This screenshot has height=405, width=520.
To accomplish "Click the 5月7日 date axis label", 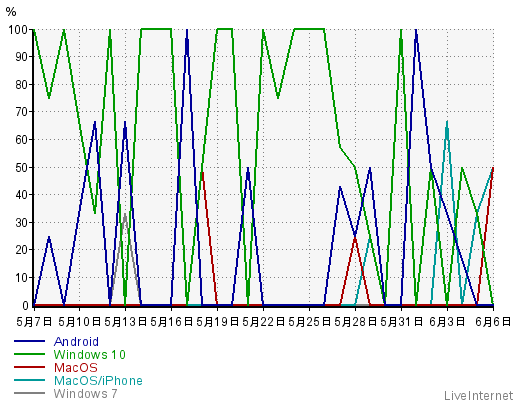I will pyautogui.click(x=34, y=322).
